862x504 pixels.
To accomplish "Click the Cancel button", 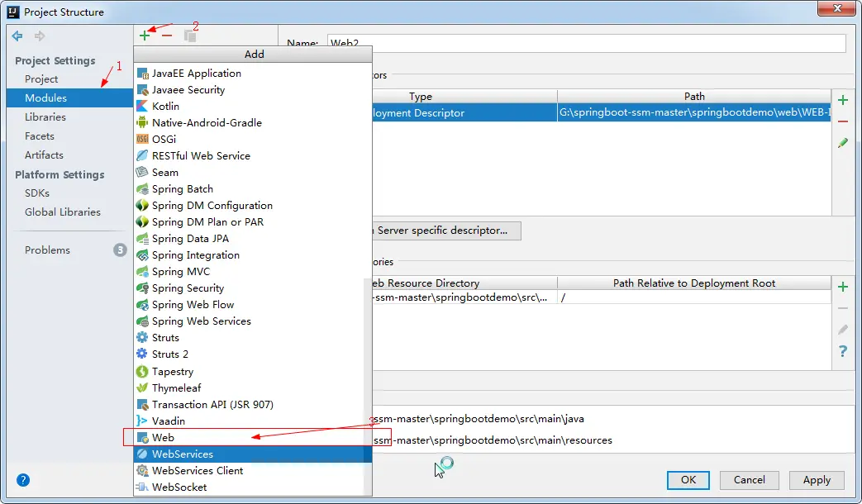I will coord(749,480).
